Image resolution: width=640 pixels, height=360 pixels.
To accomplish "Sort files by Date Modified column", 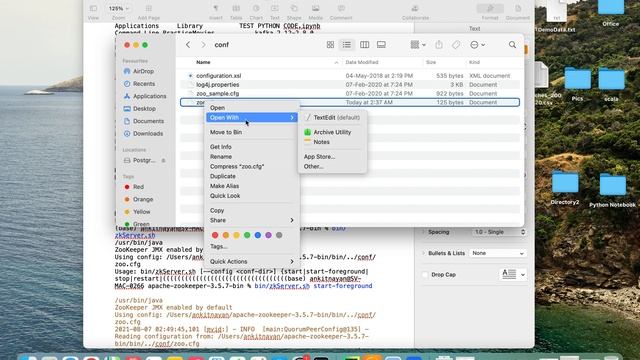I will [x=362, y=62].
